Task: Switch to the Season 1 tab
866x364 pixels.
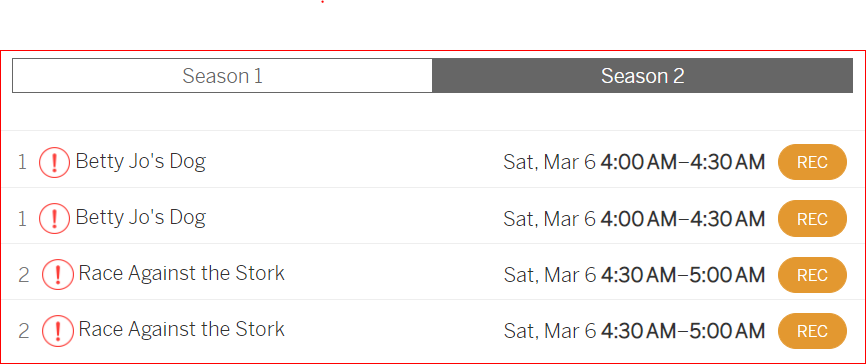Action: [223, 76]
